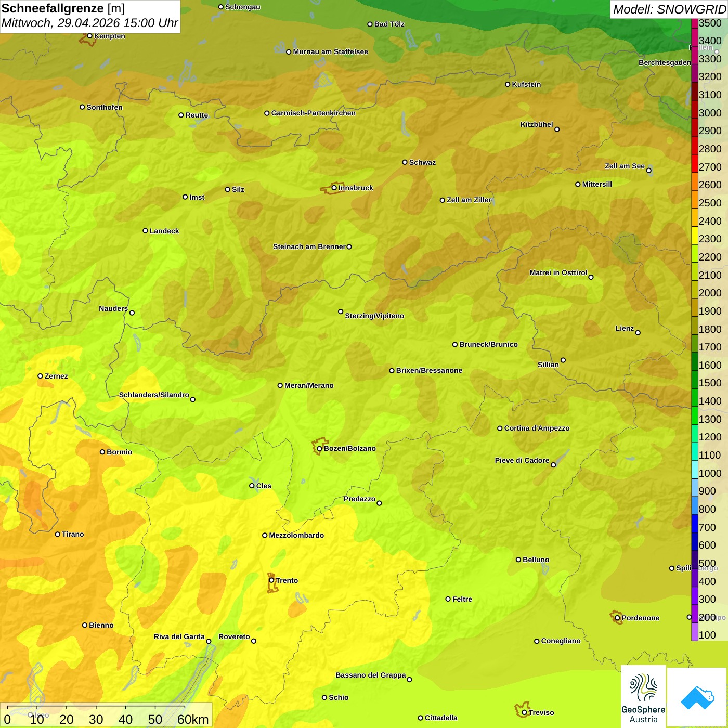Click the Meran/Merano label
The image size is (728, 728).
[x=309, y=385]
